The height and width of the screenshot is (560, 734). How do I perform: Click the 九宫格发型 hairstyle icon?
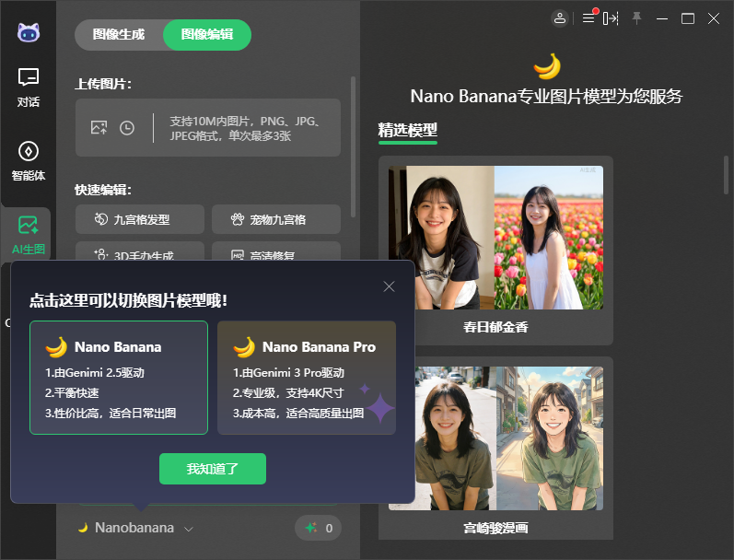coord(101,218)
